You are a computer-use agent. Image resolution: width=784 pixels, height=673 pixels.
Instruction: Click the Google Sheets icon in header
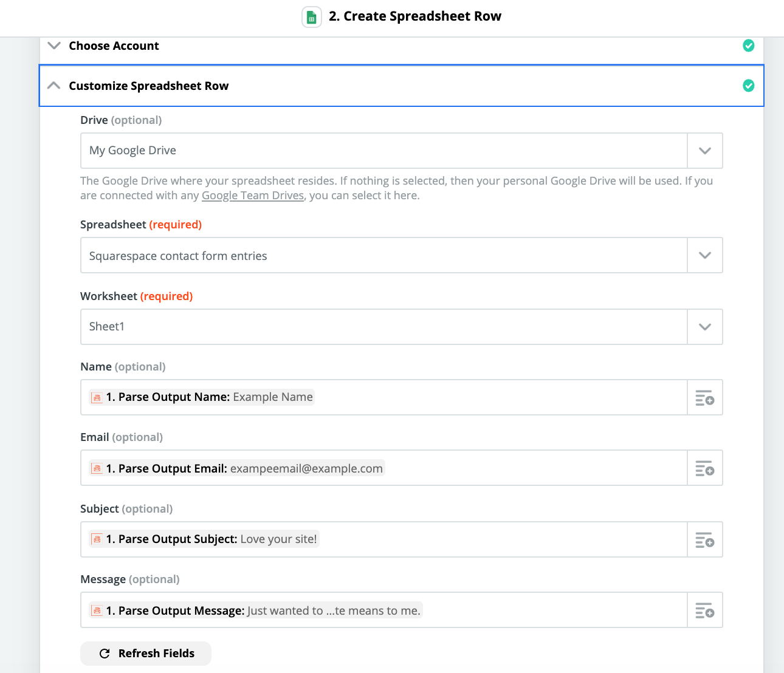point(312,17)
